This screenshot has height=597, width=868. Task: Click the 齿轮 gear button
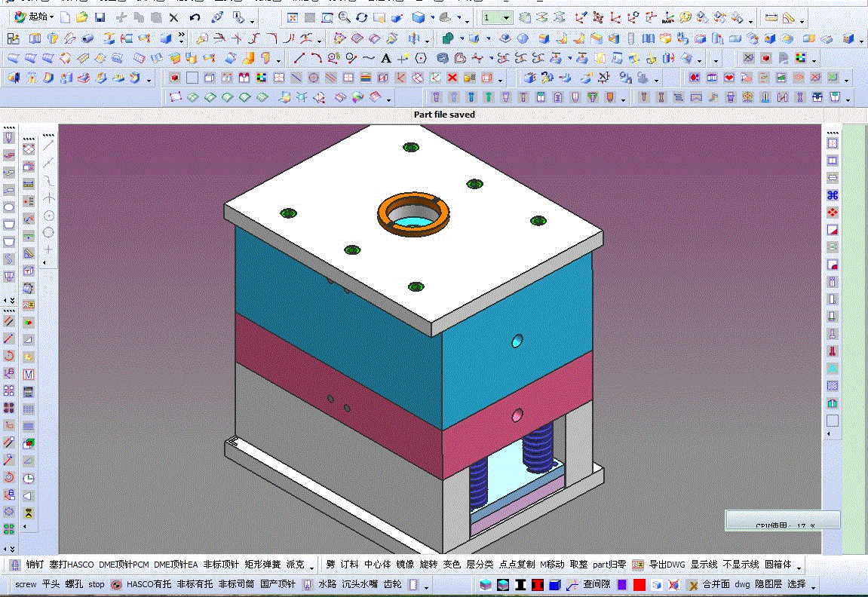[392, 583]
